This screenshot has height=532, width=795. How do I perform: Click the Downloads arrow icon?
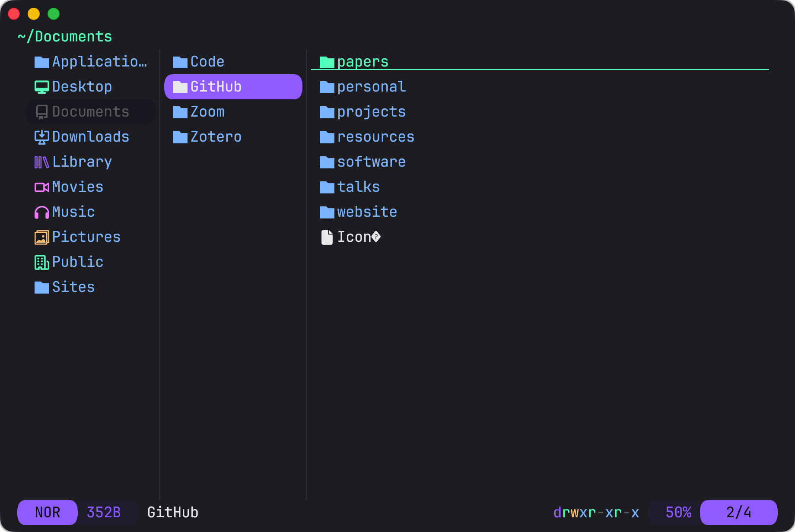41,137
